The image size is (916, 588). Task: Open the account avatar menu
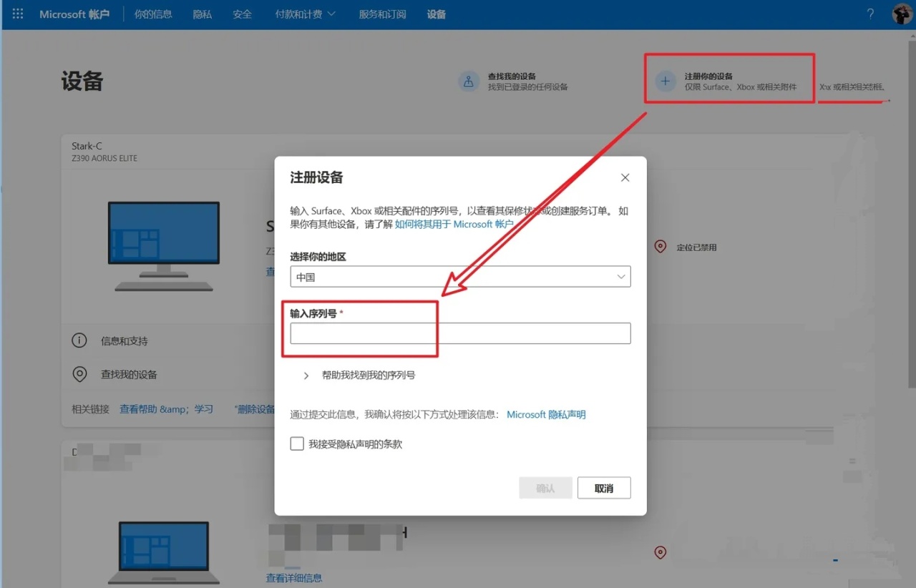click(902, 14)
